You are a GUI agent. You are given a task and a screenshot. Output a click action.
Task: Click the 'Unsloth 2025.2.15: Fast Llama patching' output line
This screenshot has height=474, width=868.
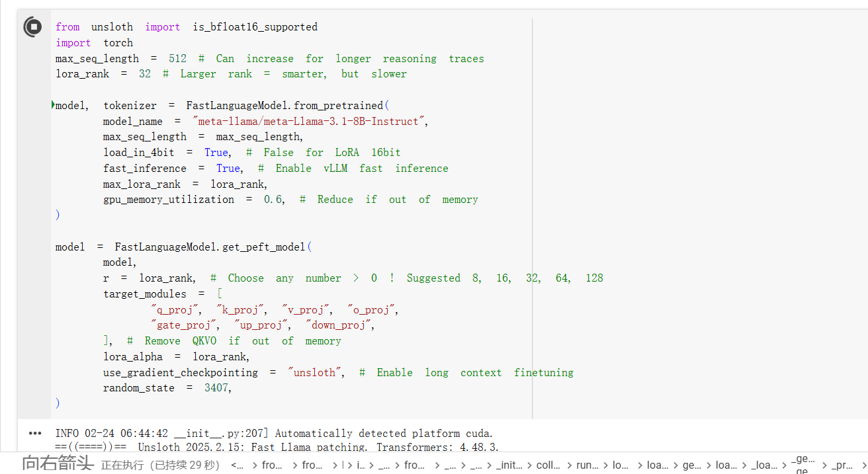(277, 448)
